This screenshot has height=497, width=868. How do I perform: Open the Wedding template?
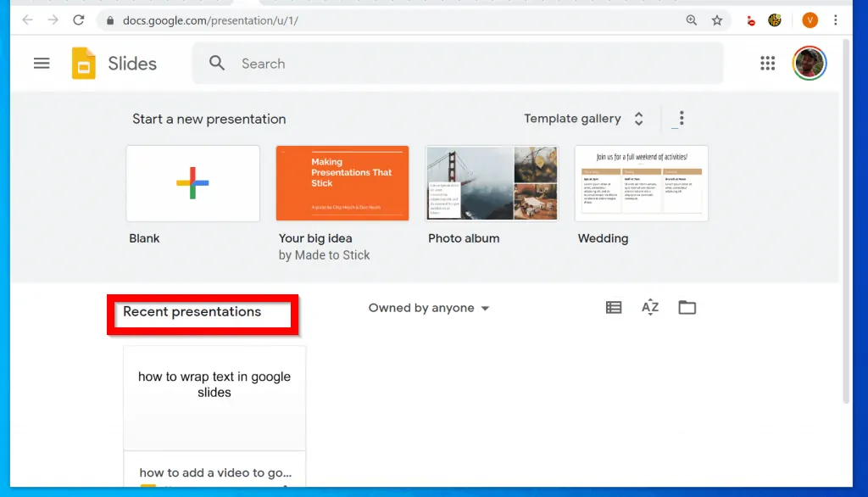(642, 182)
